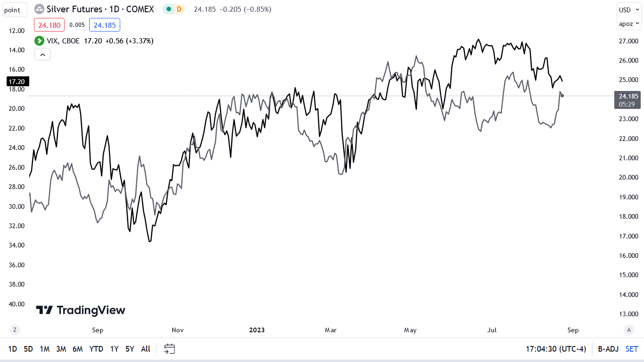The height and width of the screenshot is (362, 644).
Task: Toggle the SET session option
Action: click(x=632, y=349)
